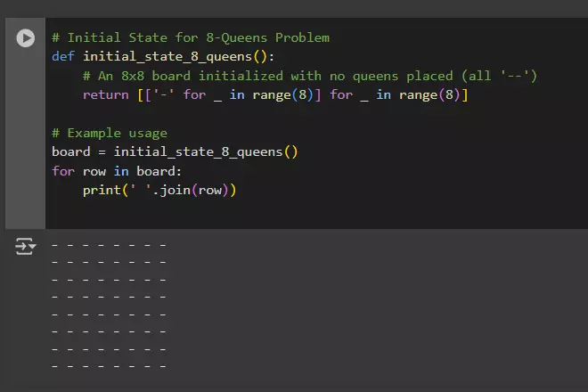Toggle the cell output options icon
The image size is (588, 392).
[26, 247]
